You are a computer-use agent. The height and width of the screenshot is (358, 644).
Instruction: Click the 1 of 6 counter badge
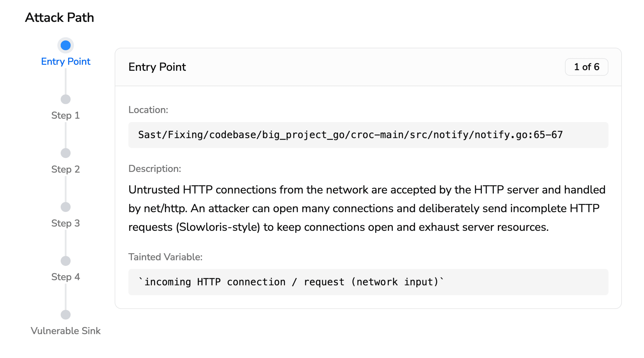(586, 67)
